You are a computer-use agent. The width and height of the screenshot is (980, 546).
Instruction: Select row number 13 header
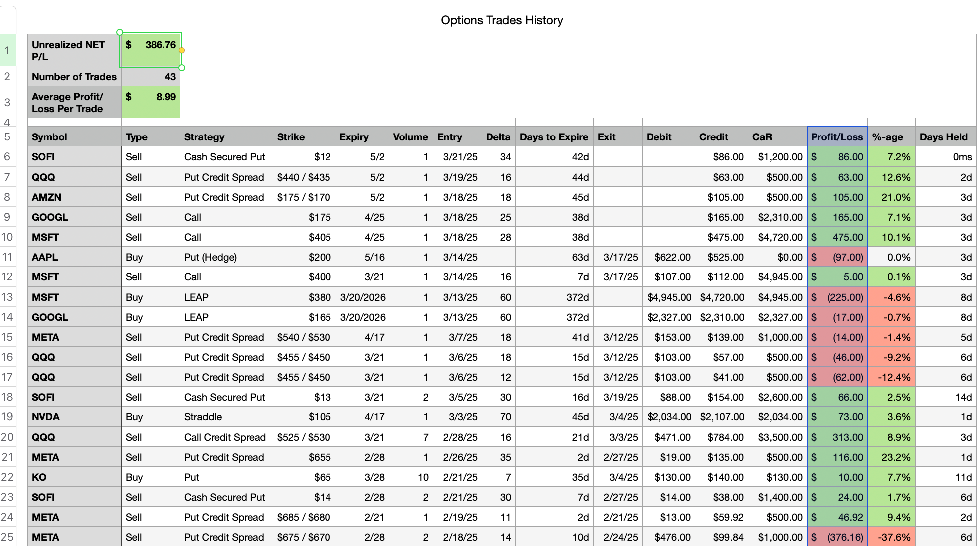point(7,297)
